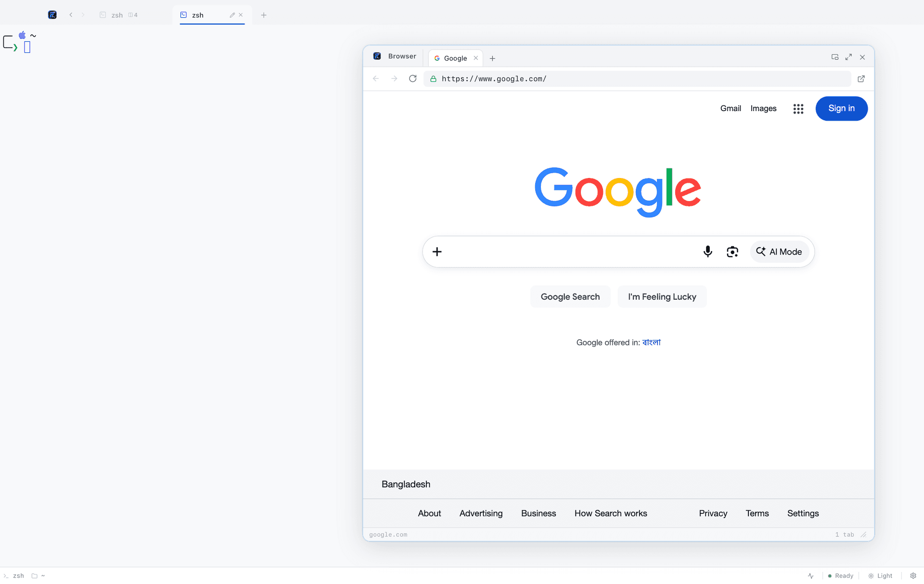This screenshot has height=584, width=924.
Task: Reload the Google page
Action: point(413,78)
